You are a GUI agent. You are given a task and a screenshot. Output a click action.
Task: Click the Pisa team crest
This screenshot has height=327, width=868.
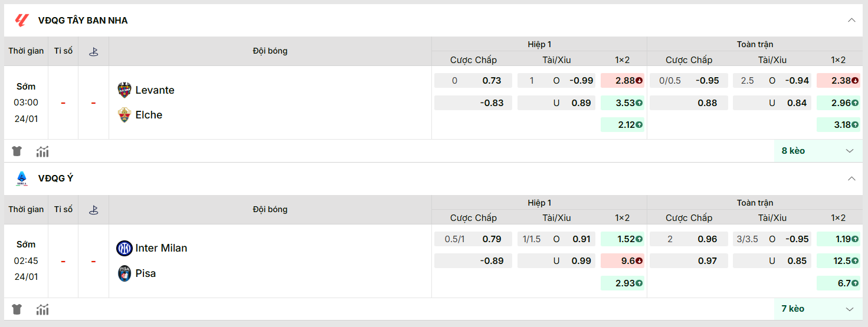tap(124, 273)
